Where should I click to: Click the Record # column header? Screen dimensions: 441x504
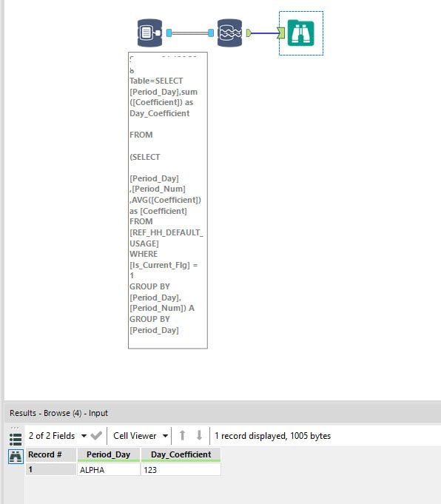[51, 454]
